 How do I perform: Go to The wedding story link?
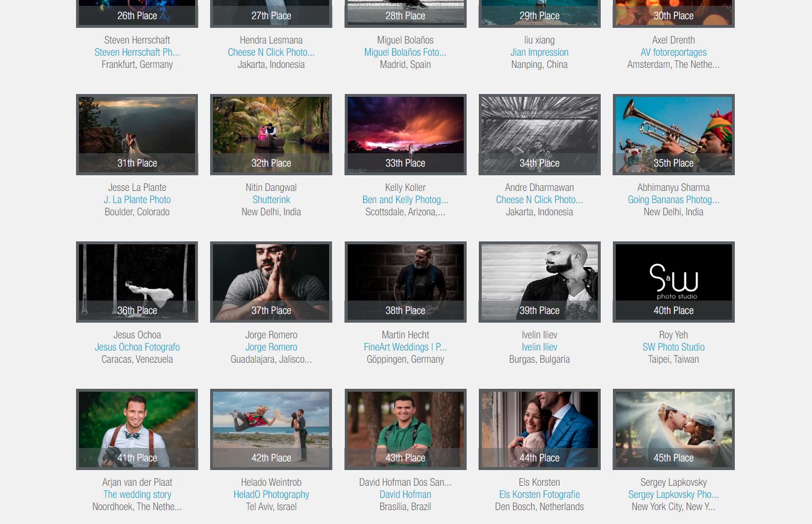pos(137,494)
